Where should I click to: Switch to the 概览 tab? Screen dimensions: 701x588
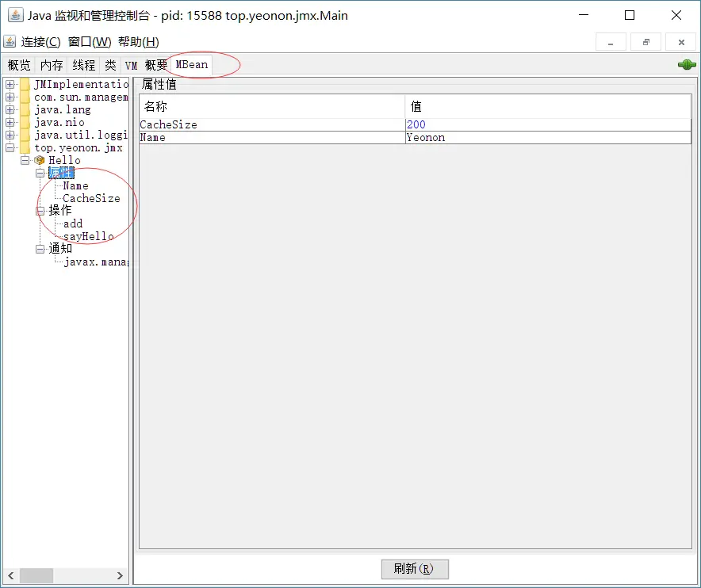coord(19,65)
